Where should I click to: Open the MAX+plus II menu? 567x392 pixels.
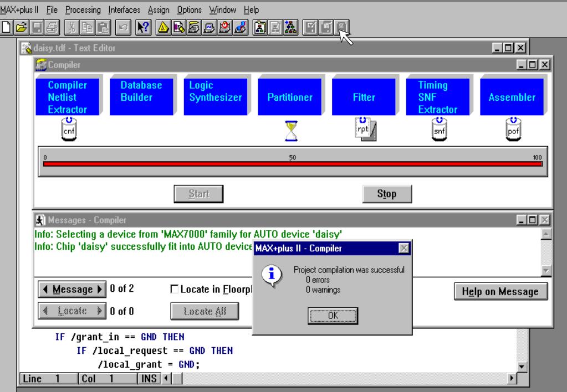(x=19, y=10)
